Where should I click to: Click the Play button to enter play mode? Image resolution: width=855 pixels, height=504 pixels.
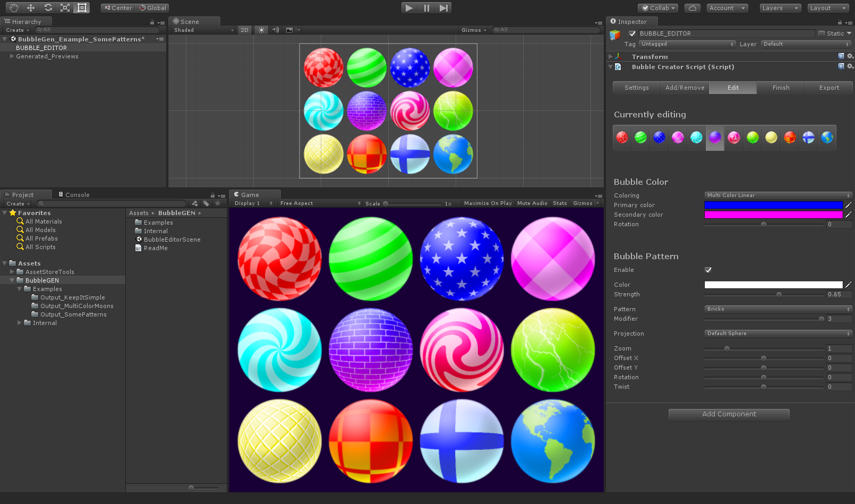[x=409, y=7]
